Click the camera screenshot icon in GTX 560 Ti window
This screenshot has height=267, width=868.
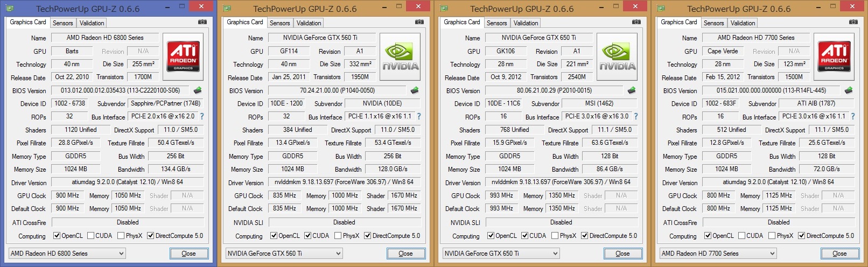[x=419, y=22]
